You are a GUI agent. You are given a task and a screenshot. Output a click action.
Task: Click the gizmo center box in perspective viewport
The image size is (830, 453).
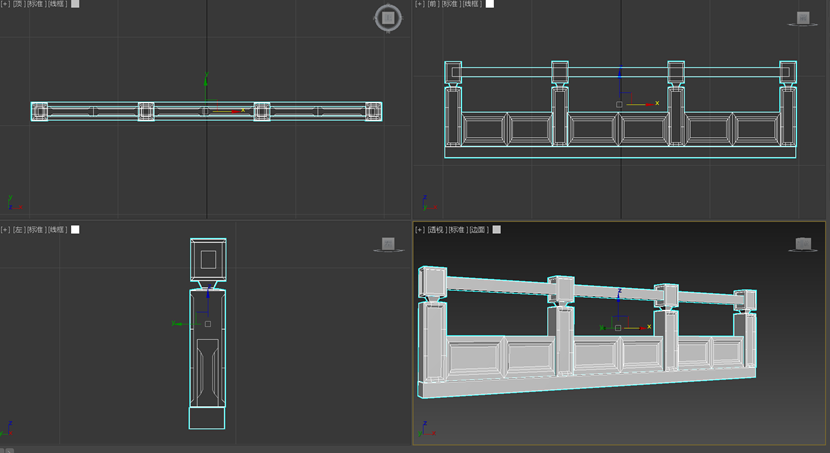(x=618, y=328)
